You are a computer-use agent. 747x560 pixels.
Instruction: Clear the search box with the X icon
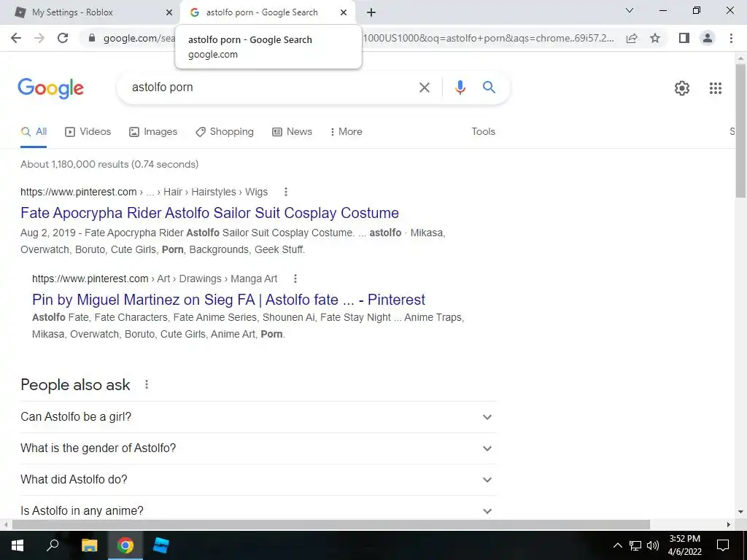tap(424, 87)
